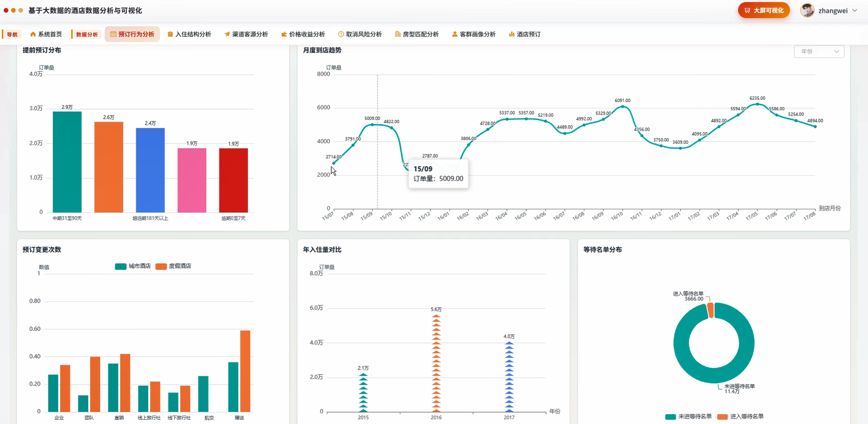The width and height of the screenshot is (868, 424).
Task: Toggle the 进入等待名单 legend entry
Action: 741,417
